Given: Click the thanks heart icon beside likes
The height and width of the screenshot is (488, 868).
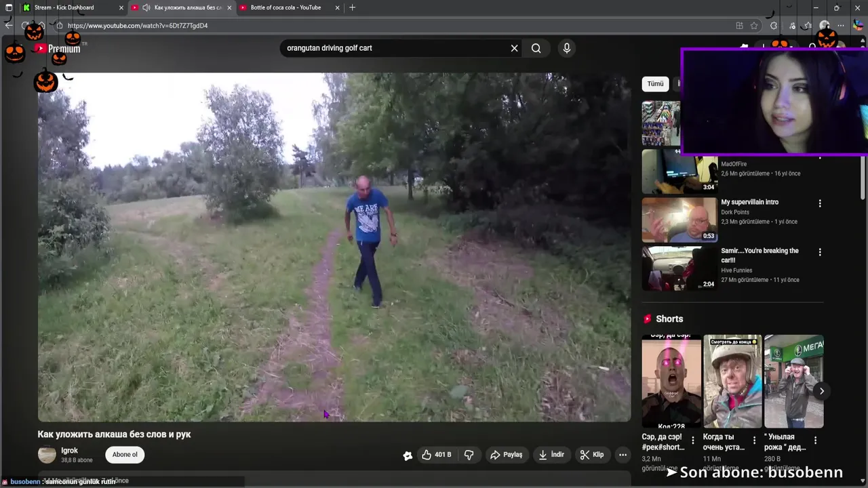Looking at the screenshot, I should [x=407, y=455].
